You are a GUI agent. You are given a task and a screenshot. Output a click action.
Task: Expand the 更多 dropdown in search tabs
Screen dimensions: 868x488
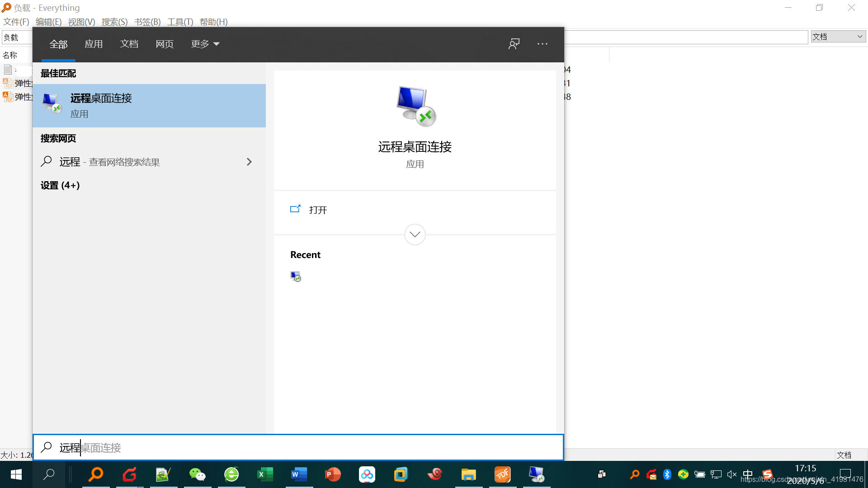pos(205,44)
